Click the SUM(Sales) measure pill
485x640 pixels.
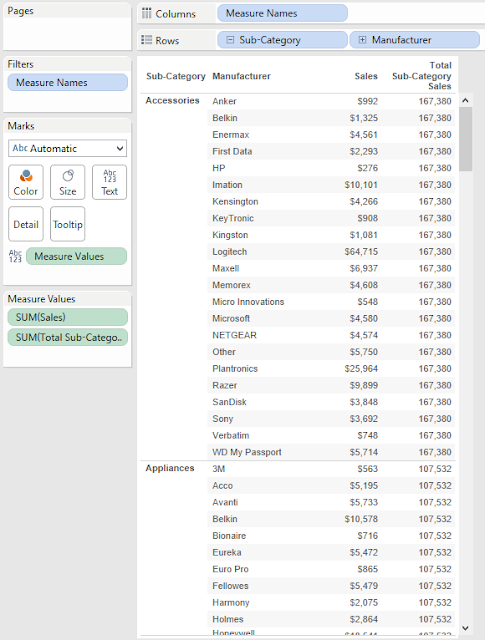point(67,317)
